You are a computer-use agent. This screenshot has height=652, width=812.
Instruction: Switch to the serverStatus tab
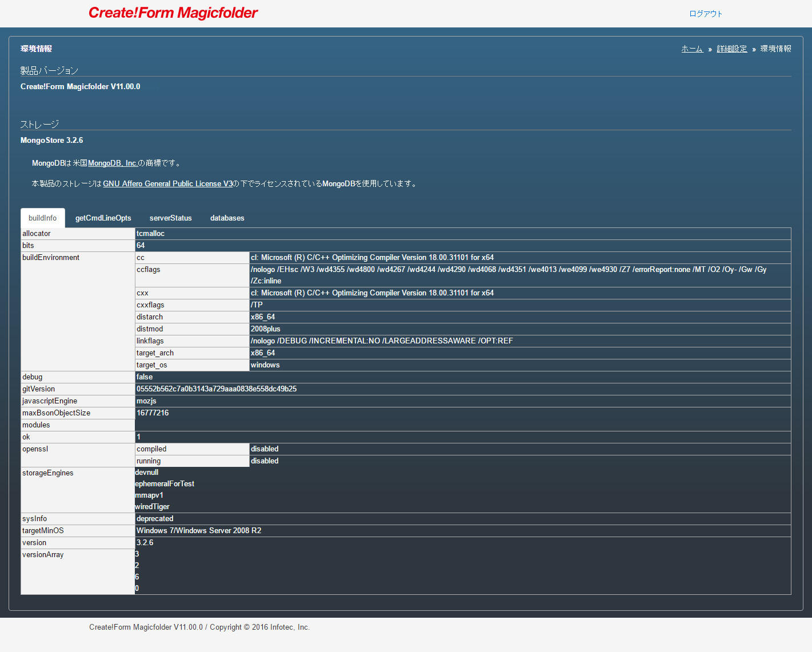click(x=171, y=218)
